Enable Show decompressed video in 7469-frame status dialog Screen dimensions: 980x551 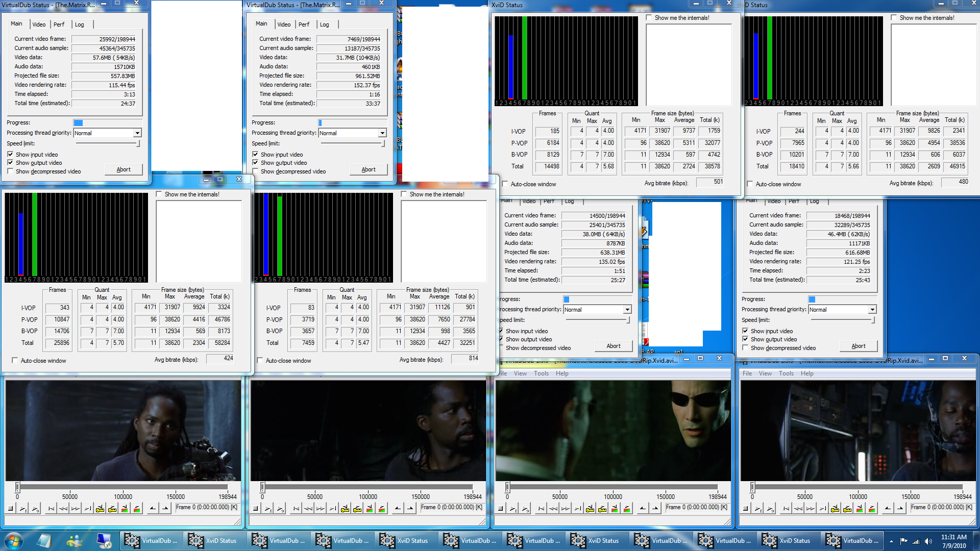pos(255,171)
